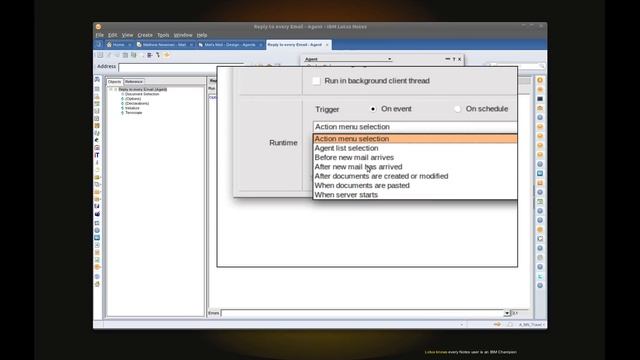Switch to the Home tab
Screen dimensions: 640x360
point(118,45)
